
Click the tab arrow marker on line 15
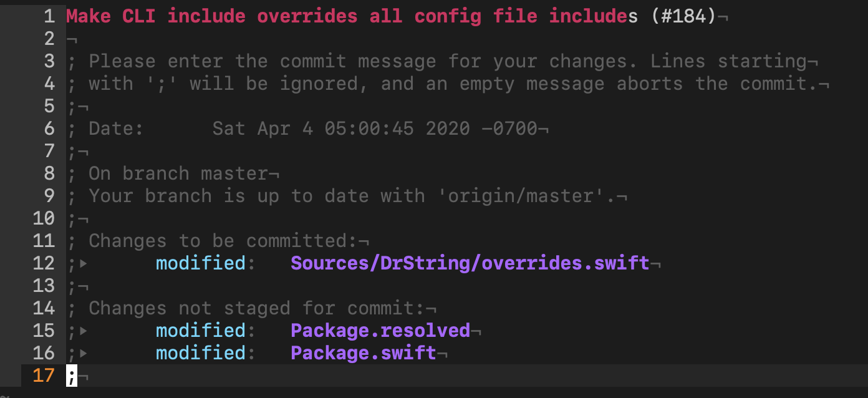[x=84, y=331]
